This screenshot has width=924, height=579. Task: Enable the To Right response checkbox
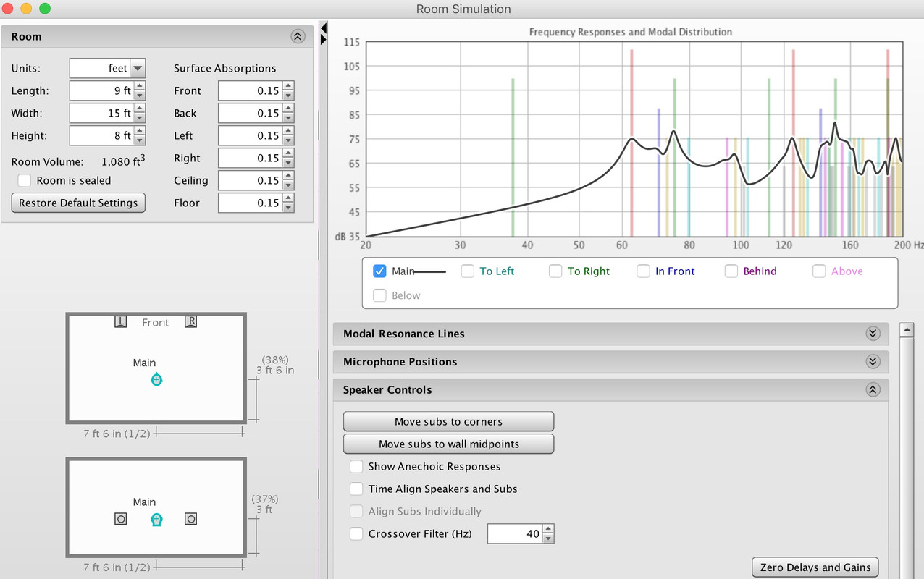pyautogui.click(x=555, y=271)
